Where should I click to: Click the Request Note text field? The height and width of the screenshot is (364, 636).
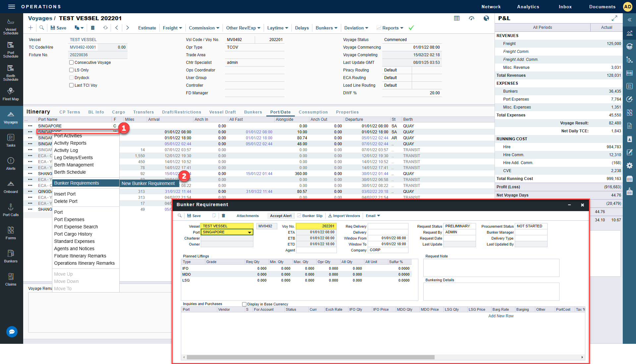click(491, 268)
